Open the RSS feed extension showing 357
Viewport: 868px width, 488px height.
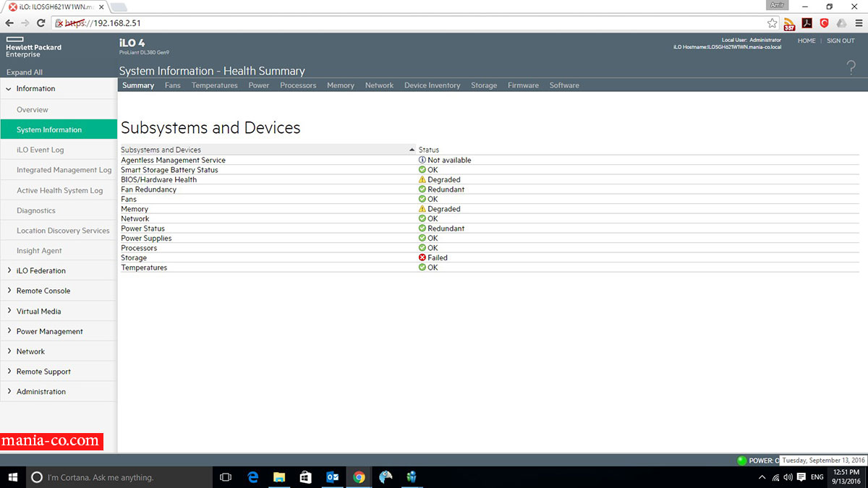coord(789,24)
